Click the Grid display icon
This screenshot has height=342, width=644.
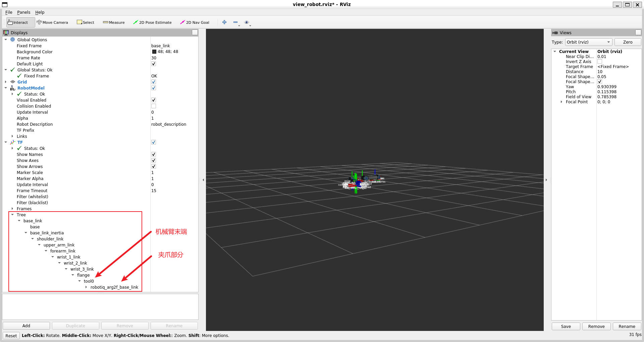(x=13, y=82)
